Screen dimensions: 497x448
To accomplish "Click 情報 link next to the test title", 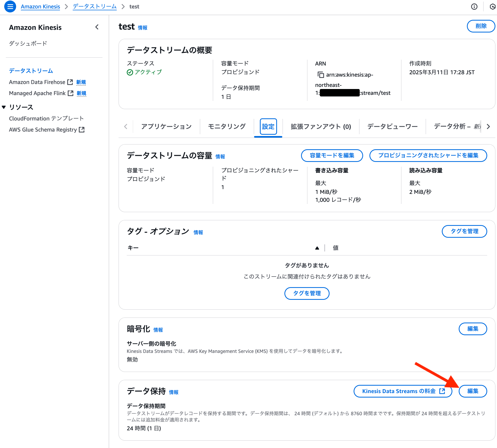I will (x=143, y=28).
